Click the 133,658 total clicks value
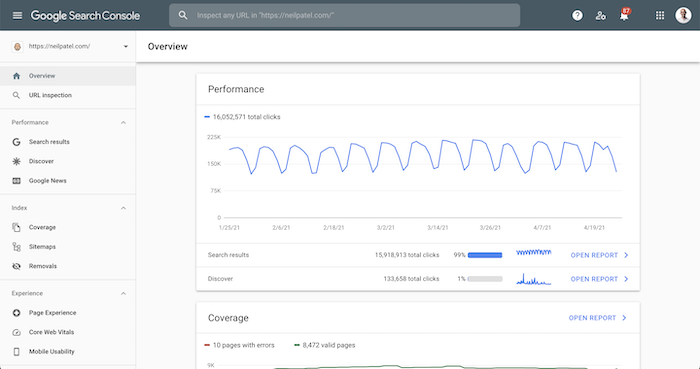The image size is (700, 369). [x=411, y=279]
